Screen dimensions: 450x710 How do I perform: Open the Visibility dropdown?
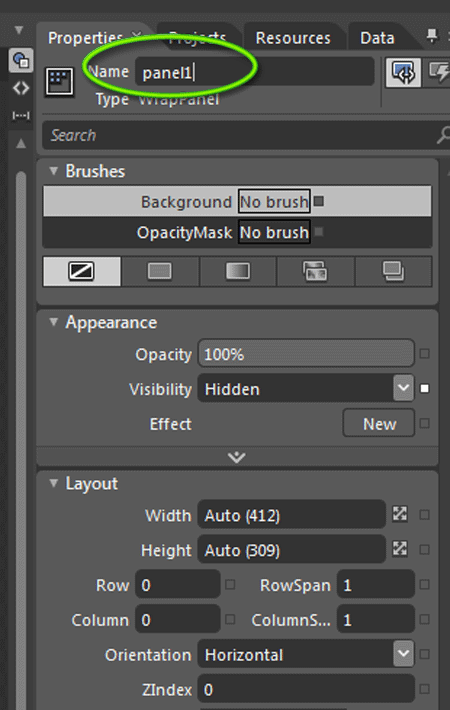pyautogui.click(x=403, y=388)
